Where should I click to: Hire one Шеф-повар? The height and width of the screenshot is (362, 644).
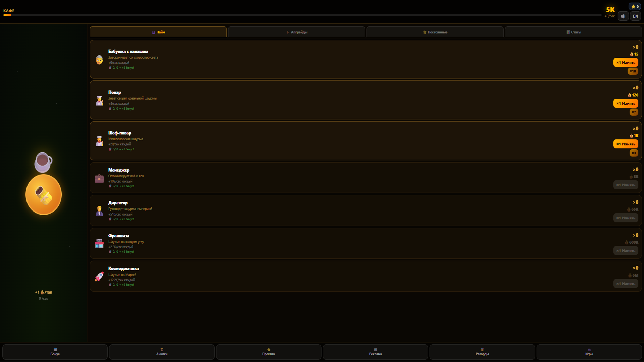tap(626, 144)
